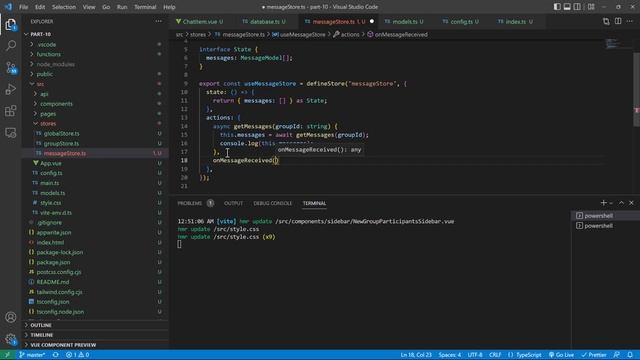This screenshot has height=360, width=640.
Task: Click UTF-8 encoding in status bar
Action: [x=475, y=355]
